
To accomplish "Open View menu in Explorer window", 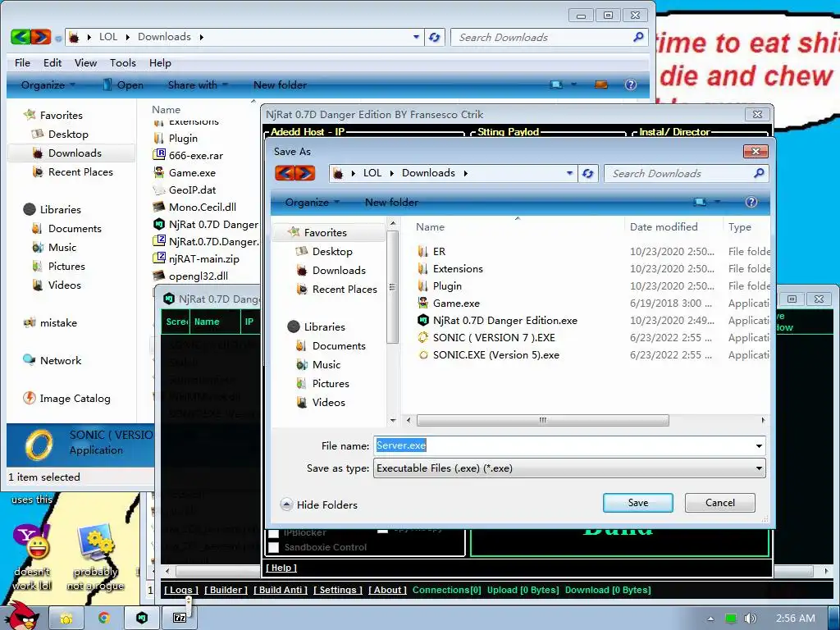I will [x=85, y=62].
